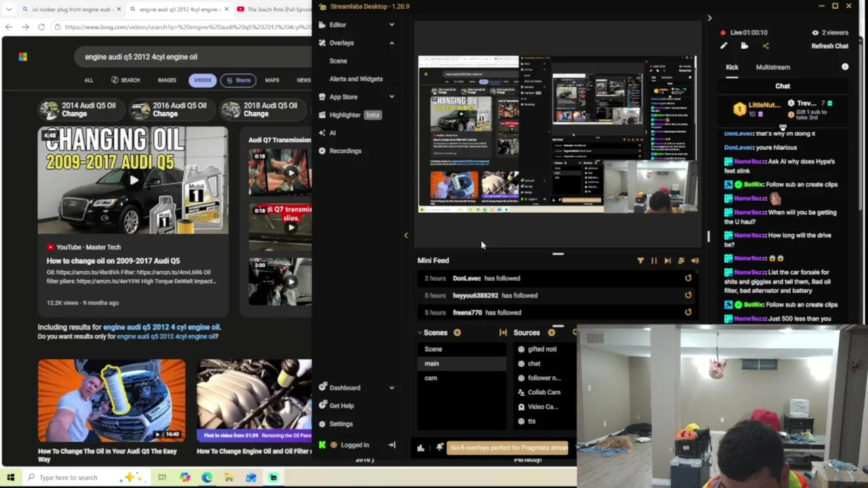Viewport: 868px width, 488px height.
Task: Toggle mute event sounds bell icon in Mini Feed
Action: [681, 260]
